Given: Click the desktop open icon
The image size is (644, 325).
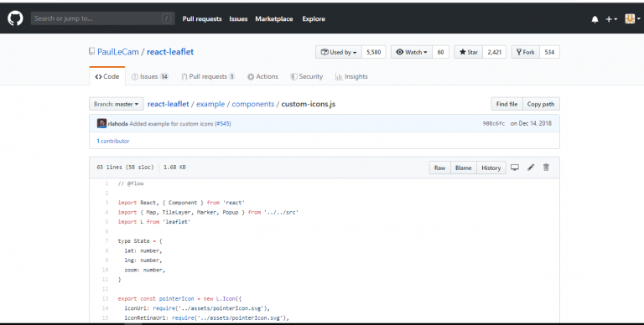Looking at the screenshot, I should (515, 168).
